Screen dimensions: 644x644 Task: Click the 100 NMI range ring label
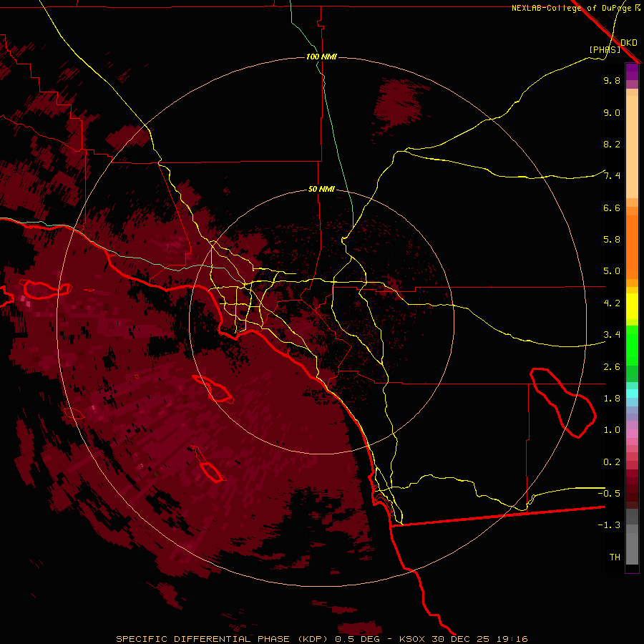(x=321, y=57)
